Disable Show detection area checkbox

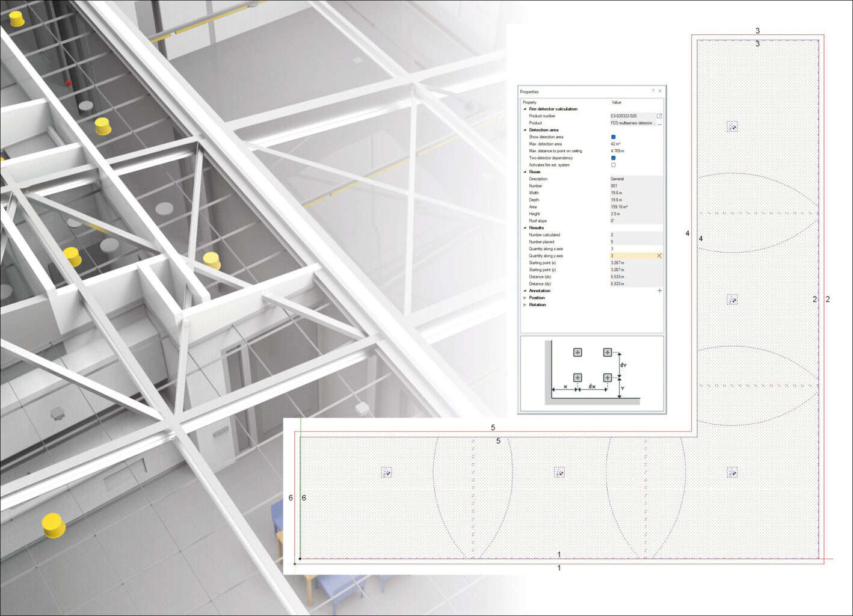pos(614,137)
